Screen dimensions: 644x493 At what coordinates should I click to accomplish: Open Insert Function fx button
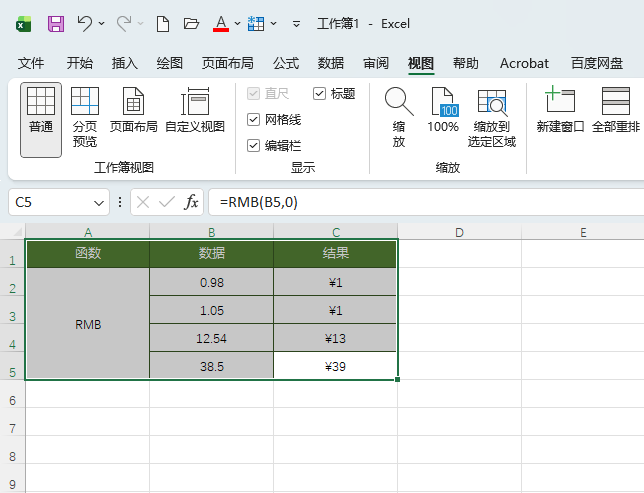191,202
